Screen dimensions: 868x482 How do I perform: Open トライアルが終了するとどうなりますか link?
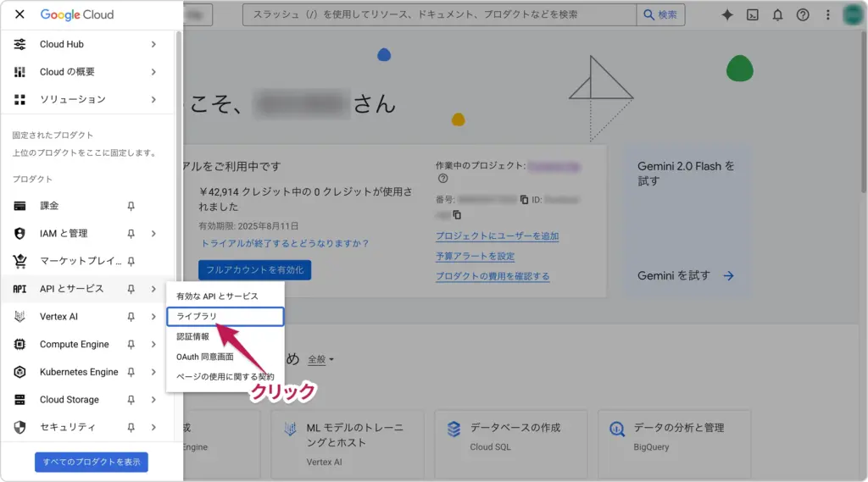click(285, 243)
